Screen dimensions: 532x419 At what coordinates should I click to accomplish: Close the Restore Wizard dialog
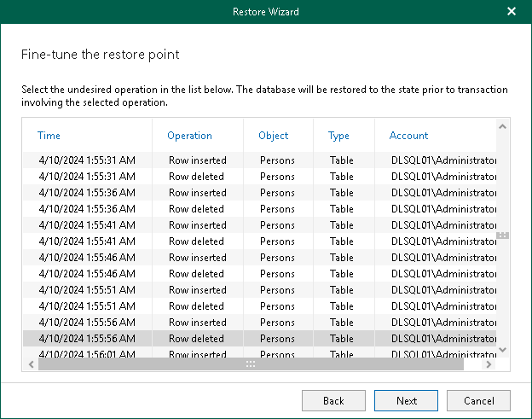[511, 12]
